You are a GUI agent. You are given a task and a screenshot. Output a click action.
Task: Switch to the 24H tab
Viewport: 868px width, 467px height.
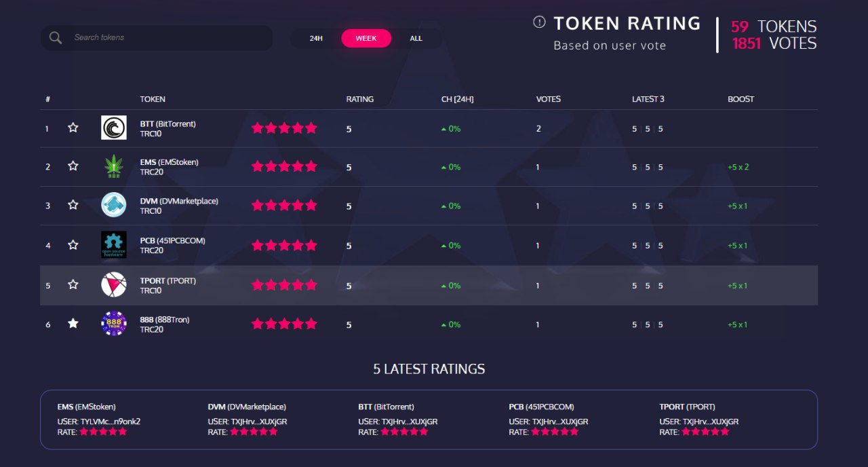[316, 39]
